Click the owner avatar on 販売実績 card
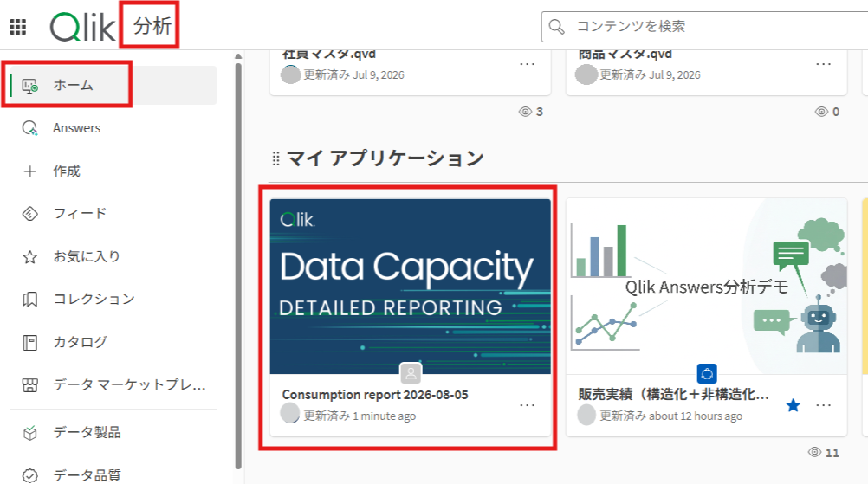Image resolution: width=868 pixels, height=484 pixels. (586, 415)
